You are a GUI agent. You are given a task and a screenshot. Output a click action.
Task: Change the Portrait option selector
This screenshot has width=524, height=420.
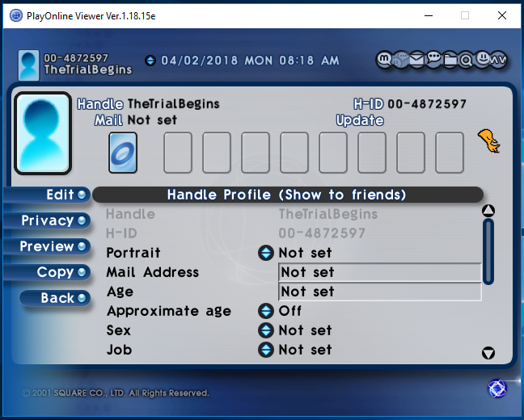coord(266,253)
